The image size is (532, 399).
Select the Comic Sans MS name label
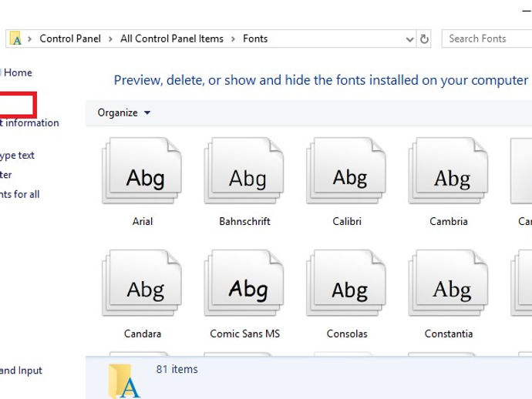coord(245,334)
